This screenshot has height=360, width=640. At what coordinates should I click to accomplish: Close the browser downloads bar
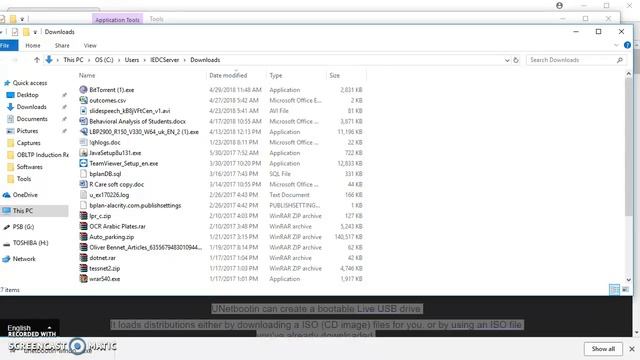[632, 349]
